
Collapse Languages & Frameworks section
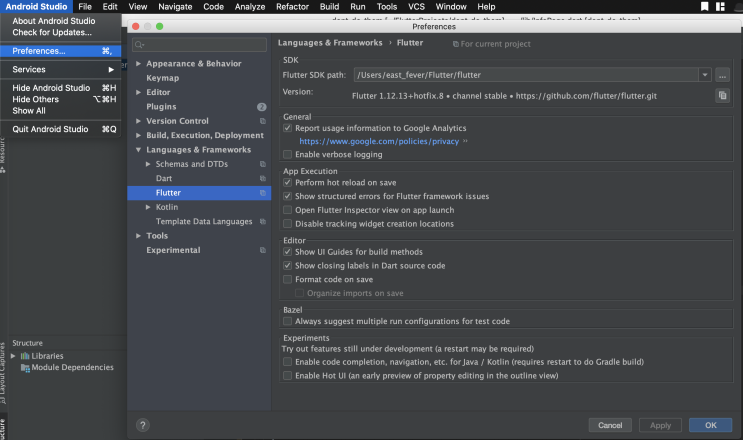(x=138, y=150)
